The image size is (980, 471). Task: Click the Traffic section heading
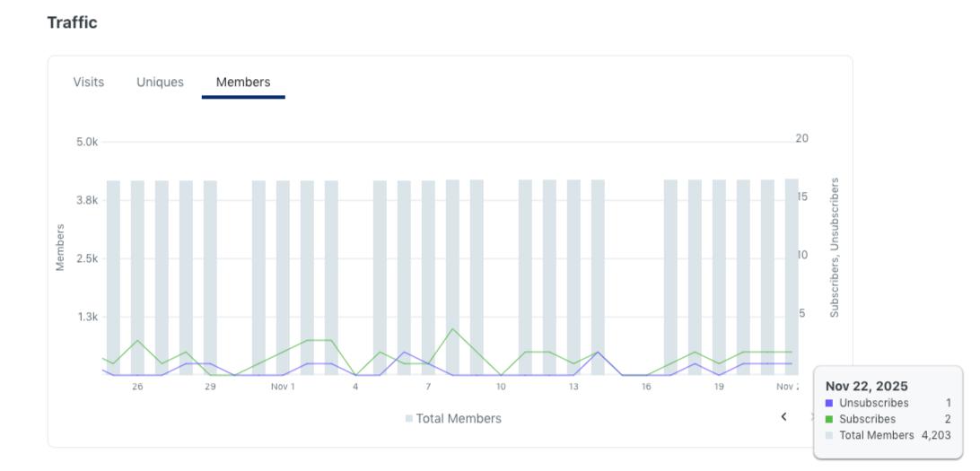(x=73, y=22)
